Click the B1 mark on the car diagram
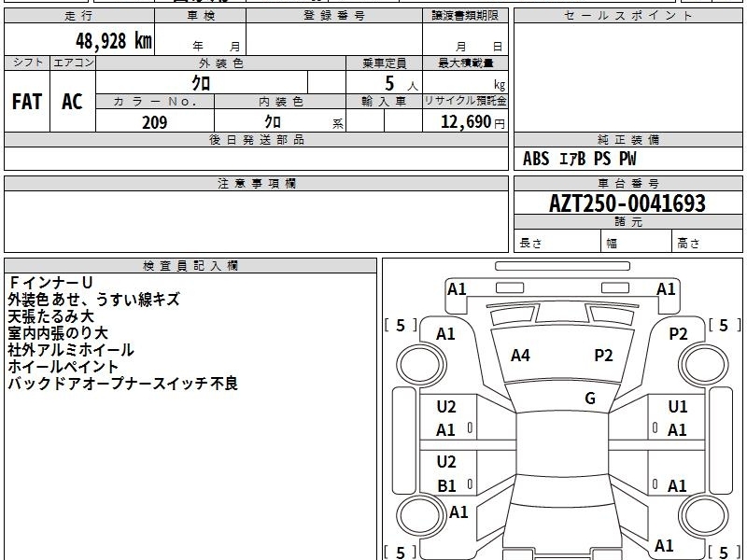The image size is (747, 560). [x=447, y=485]
